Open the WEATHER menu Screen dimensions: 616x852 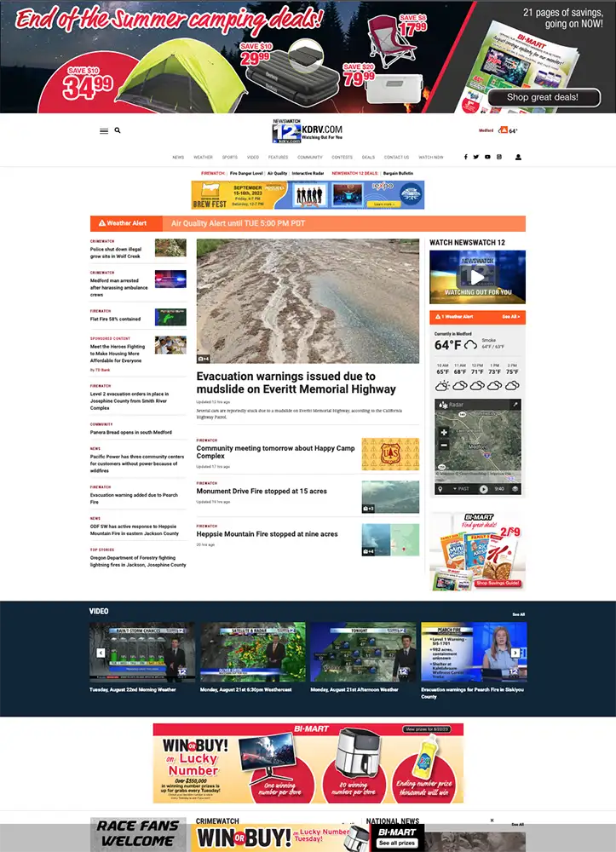(x=203, y=157)
